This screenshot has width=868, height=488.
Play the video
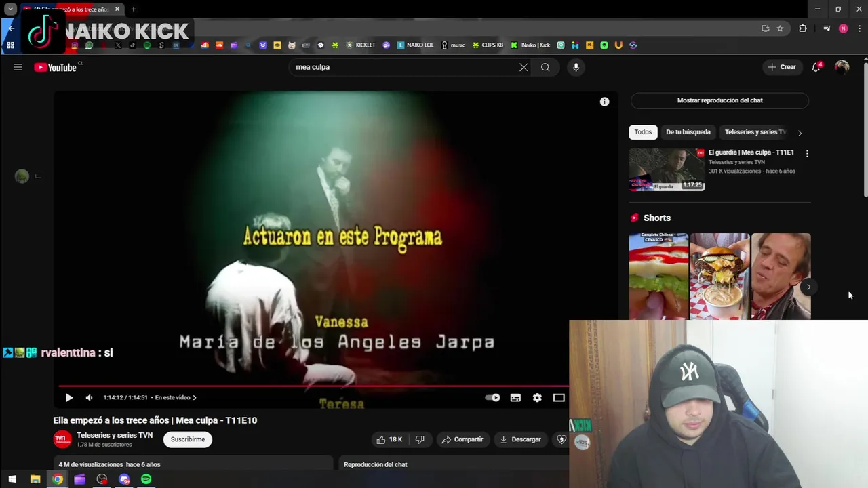[68, 398]
